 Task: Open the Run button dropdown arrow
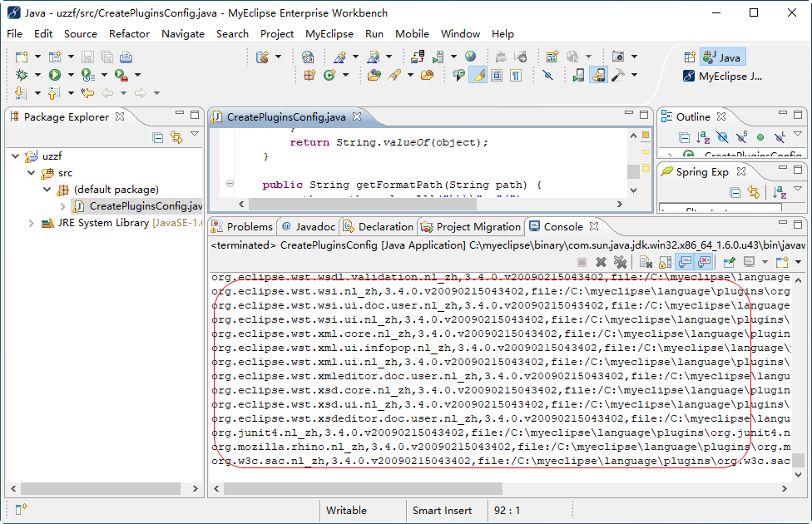[70, 75]
